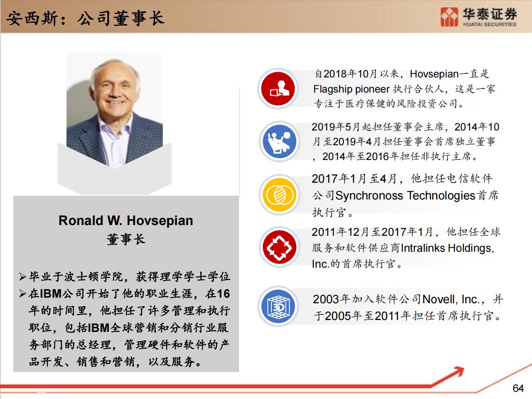The width and height of the screenshot is (532, 399).
Task: Click the text 2014年至2016年担任非执行主席
Action: 396,156
